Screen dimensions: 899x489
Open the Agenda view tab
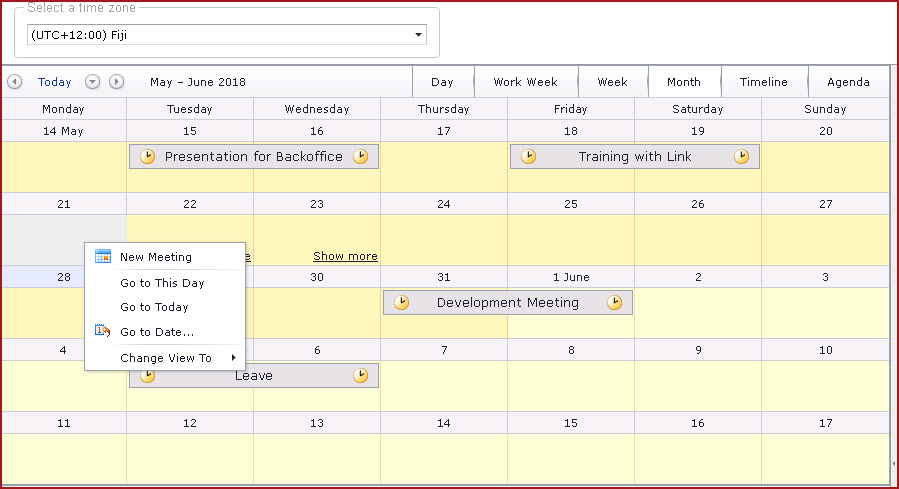(x=848, y=82)
